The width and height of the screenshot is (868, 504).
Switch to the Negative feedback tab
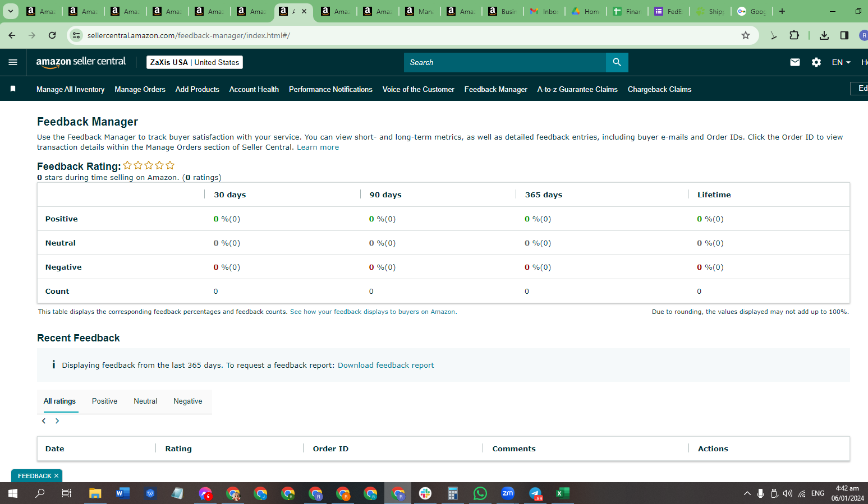coord(188,401)
